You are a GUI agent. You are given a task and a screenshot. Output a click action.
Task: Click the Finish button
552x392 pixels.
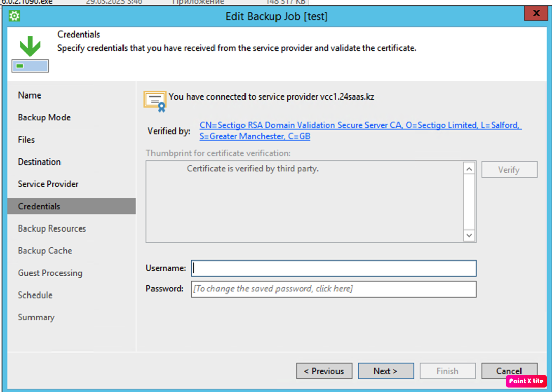tap(447, 371)
